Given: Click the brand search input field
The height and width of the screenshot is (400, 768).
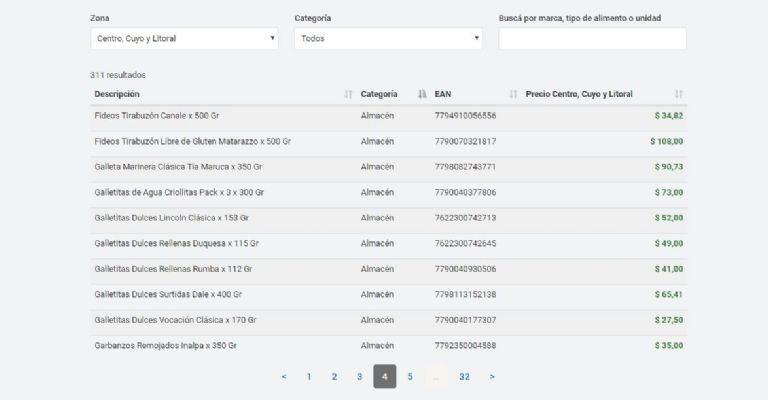Looking at the screenshot, I should pos(592,39).
